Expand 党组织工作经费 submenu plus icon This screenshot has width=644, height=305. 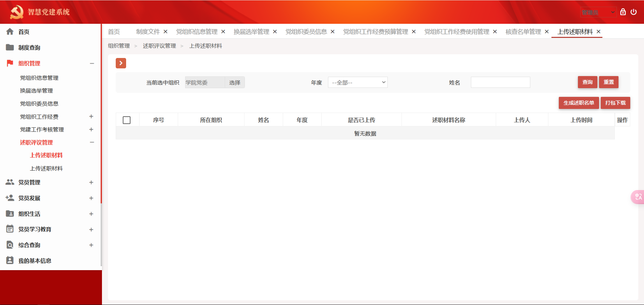(91, 116)
